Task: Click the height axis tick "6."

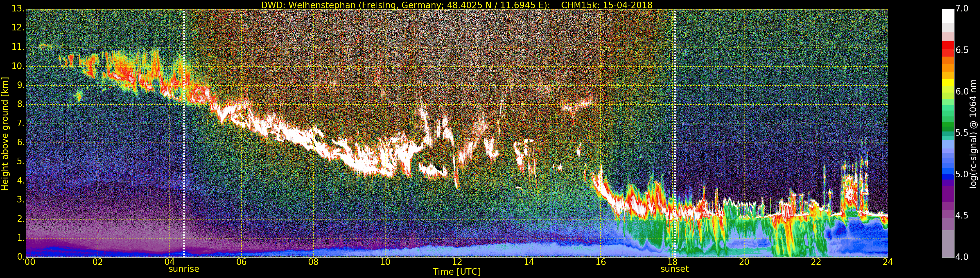Action: click(x=21, y=142)
